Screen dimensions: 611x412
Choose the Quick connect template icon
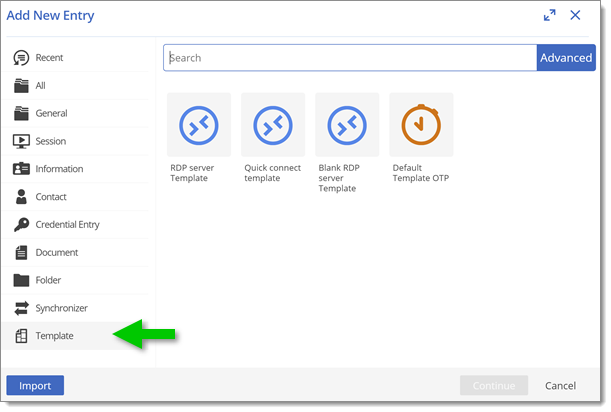pyautogui.click(x=273, y=125)
